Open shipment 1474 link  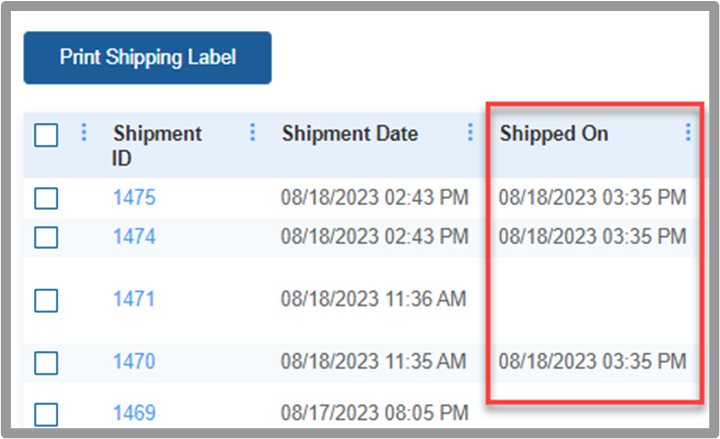click(135, 237)
